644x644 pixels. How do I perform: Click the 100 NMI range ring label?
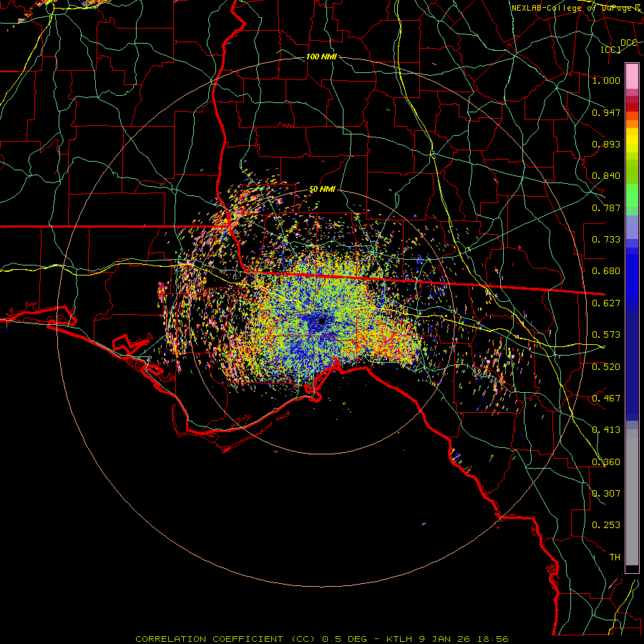click(321, 57)
